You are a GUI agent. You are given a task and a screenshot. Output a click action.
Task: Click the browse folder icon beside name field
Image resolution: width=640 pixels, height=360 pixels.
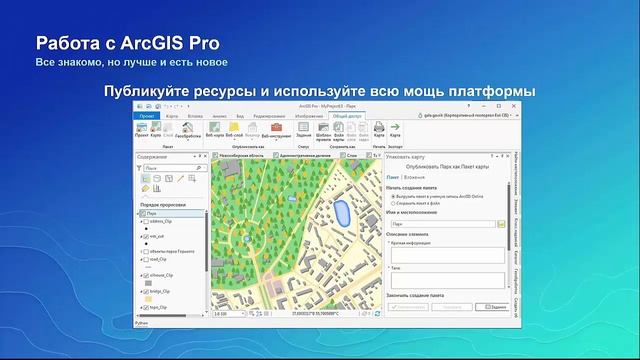pyautogui.click(x=501, y=224)
